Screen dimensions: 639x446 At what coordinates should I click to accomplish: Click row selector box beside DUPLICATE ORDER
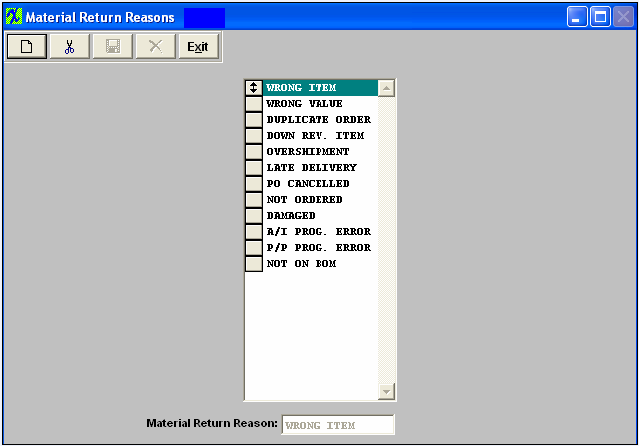click(x=254, y=119)
